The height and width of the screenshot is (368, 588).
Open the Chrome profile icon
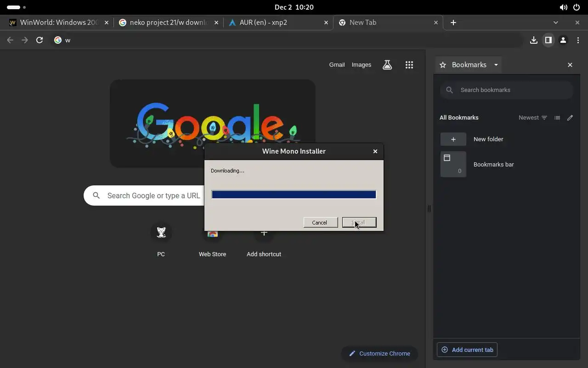click(563, 40)
